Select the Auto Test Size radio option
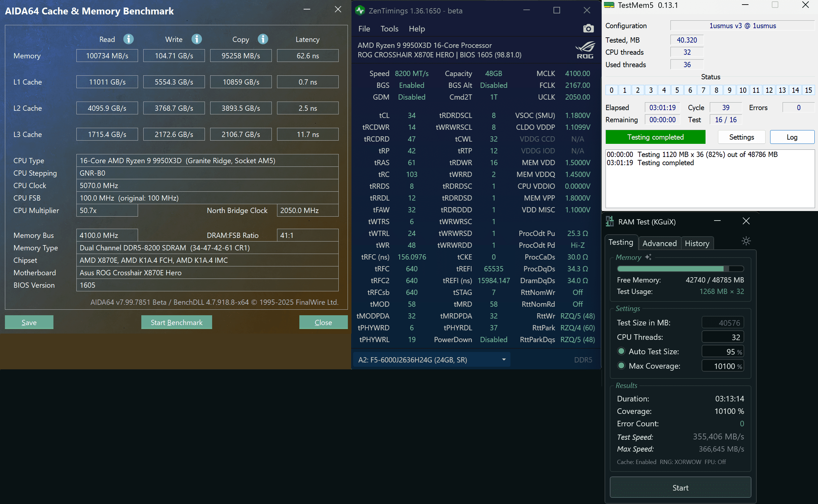The image size is (818, 504). (x=621, y=351)
